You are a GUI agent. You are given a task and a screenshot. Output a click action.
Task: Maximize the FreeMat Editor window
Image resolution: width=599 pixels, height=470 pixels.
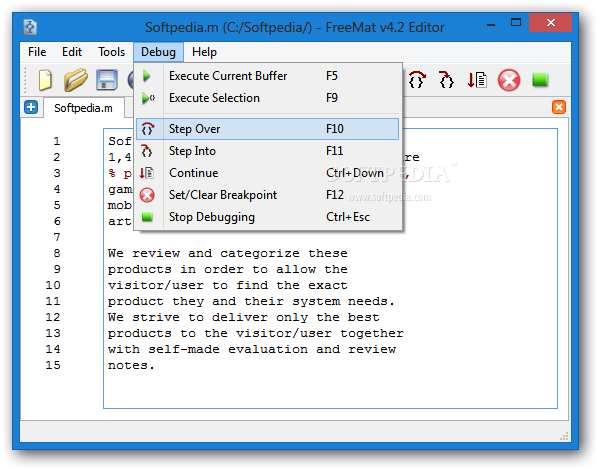click(516, 23)
